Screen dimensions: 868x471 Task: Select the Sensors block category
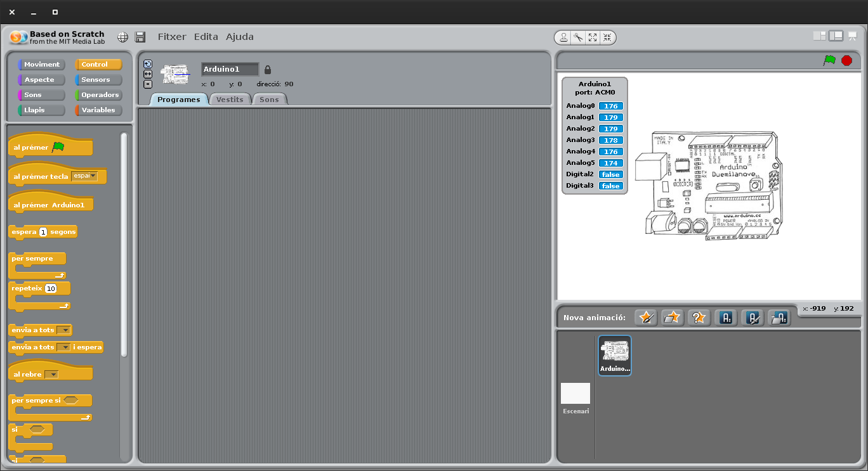[98, 80]
